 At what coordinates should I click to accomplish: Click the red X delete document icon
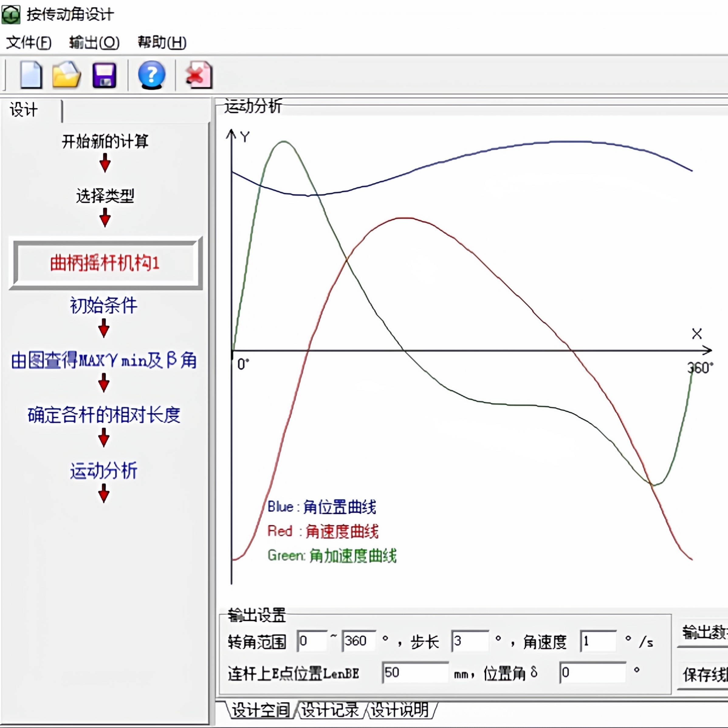click(199, 75)
